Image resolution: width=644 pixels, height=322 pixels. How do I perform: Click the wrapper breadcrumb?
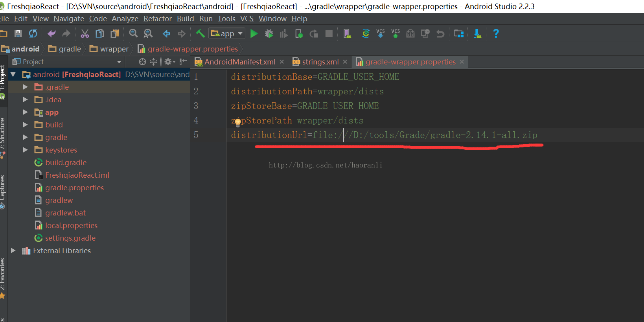[109, 49]
